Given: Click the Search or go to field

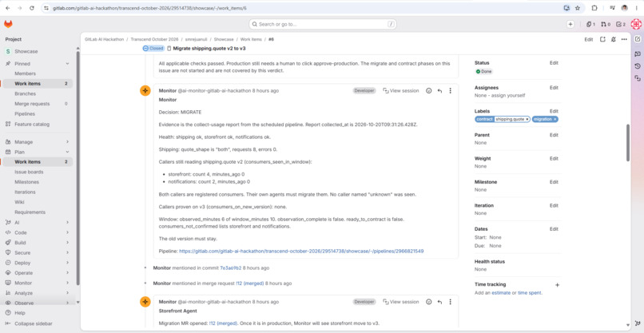Looking at the screenshot, I should [323, 24].
